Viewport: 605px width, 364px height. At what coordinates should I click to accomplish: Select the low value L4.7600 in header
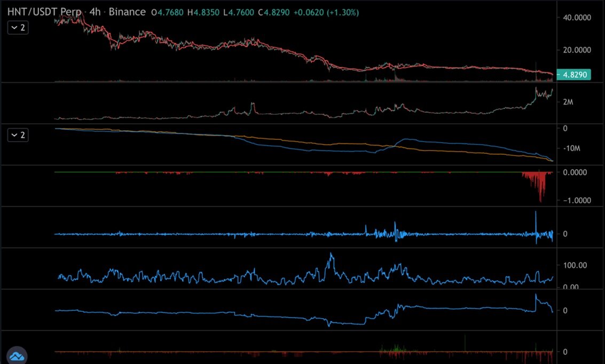[x=239, y=12]
